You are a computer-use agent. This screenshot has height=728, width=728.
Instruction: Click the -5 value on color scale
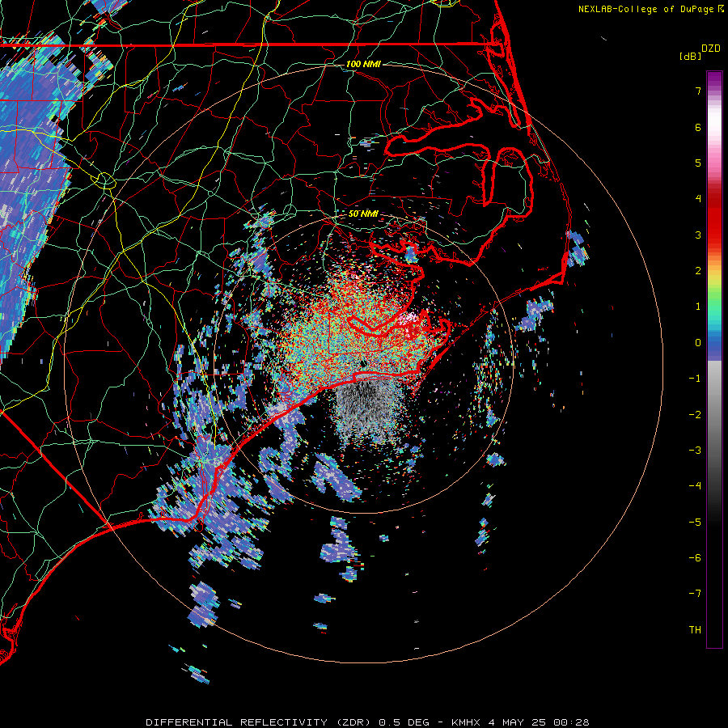click(695, 523)
